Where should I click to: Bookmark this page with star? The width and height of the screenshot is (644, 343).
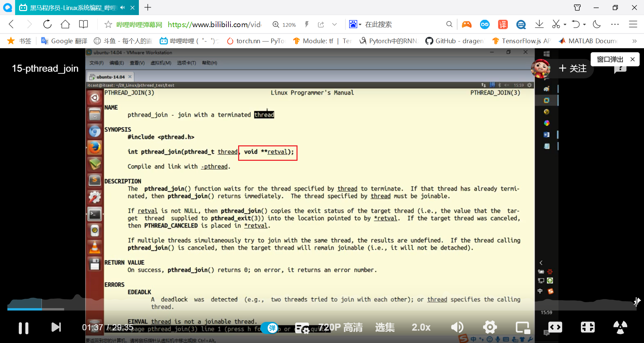pyautogui.click(x=108, y=24)
